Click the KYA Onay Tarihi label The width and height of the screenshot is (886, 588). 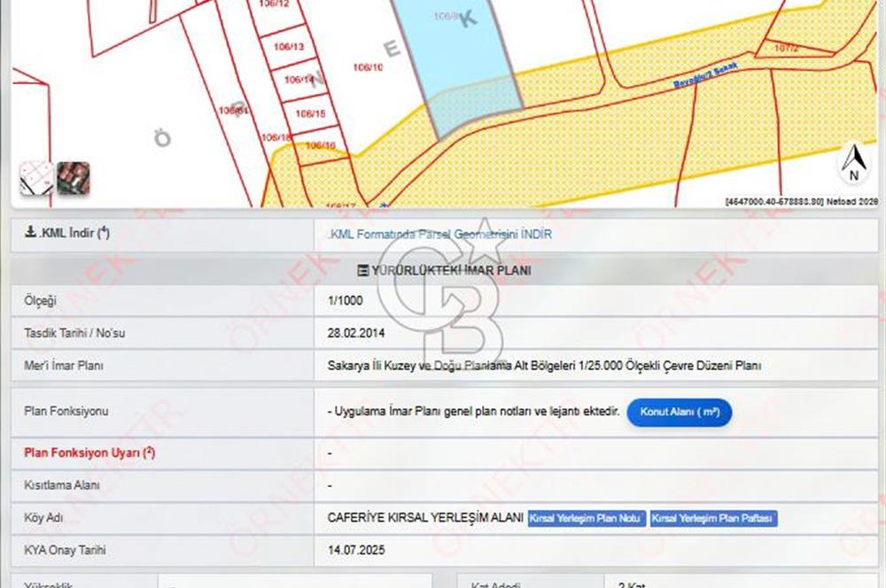click(x=65, y=550)
